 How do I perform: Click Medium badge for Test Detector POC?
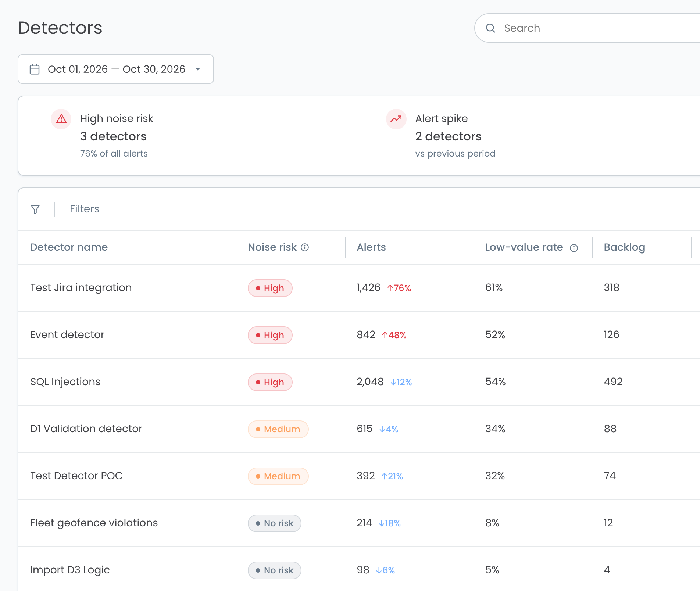pyautogui.click(x=278, y=476)
